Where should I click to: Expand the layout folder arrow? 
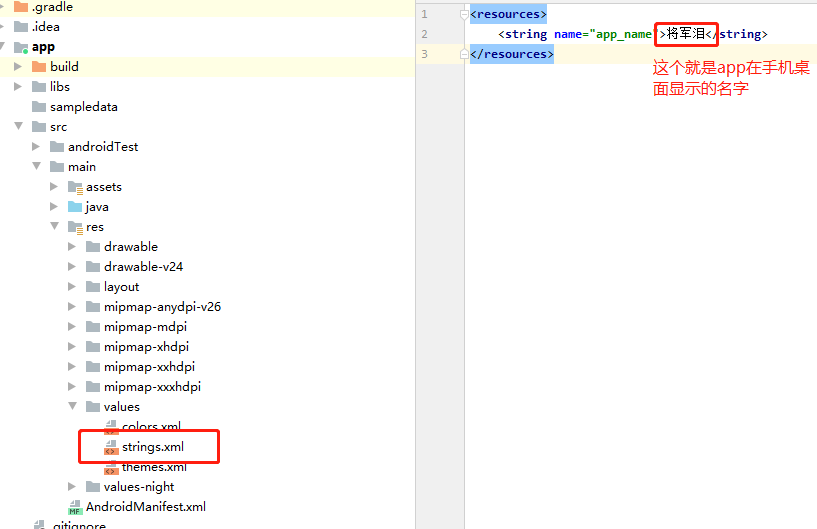tap(72, 287)
